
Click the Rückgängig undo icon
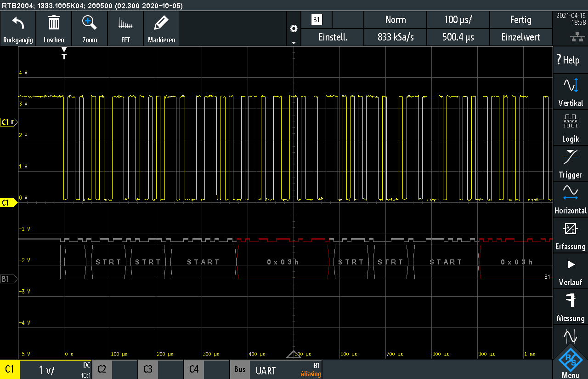tap(18, 23)
